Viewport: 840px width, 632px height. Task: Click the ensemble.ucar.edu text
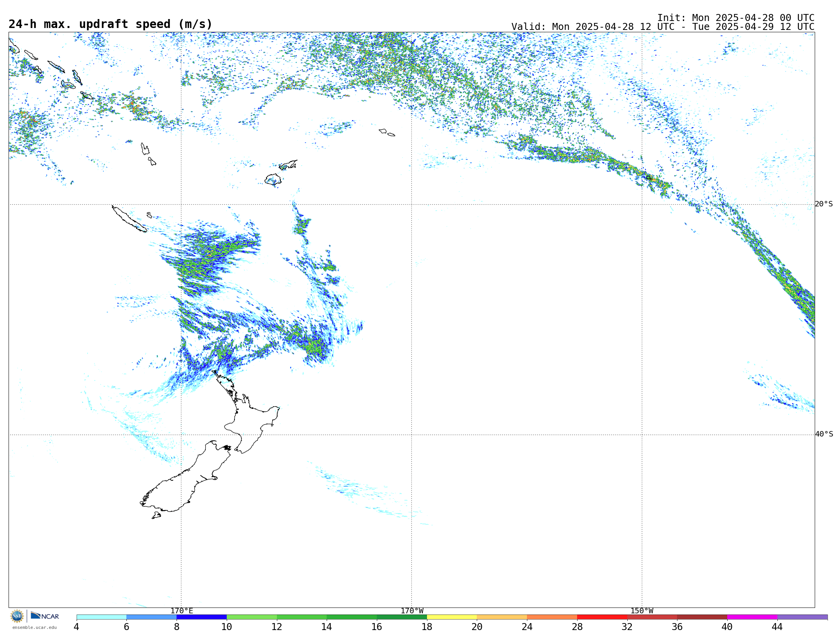(x=34, y=627)
